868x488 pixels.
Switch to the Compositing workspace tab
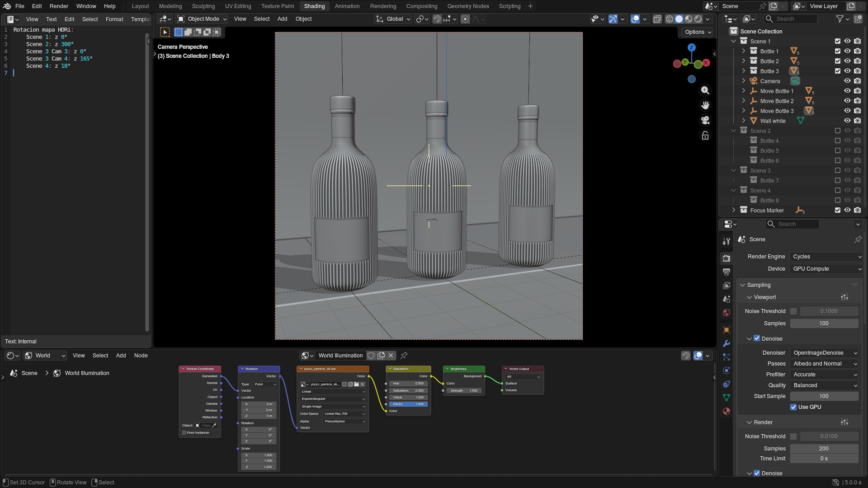coord(421,6)
